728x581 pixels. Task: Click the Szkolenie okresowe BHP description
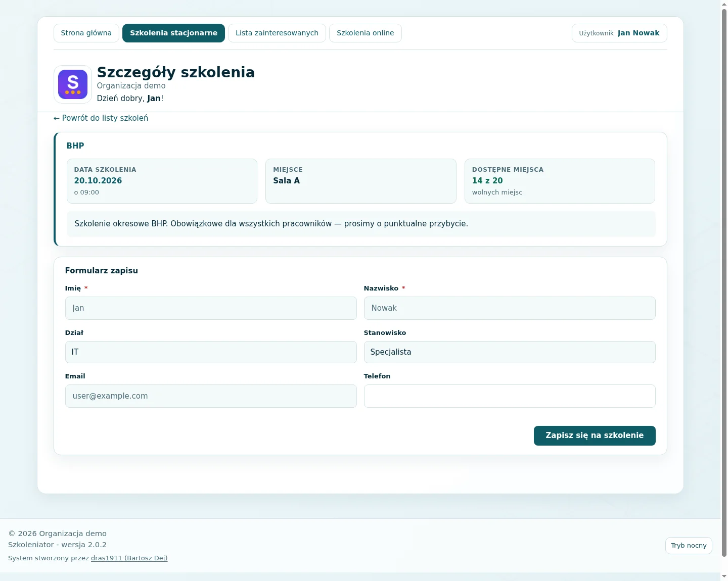(x=271, y=223)
